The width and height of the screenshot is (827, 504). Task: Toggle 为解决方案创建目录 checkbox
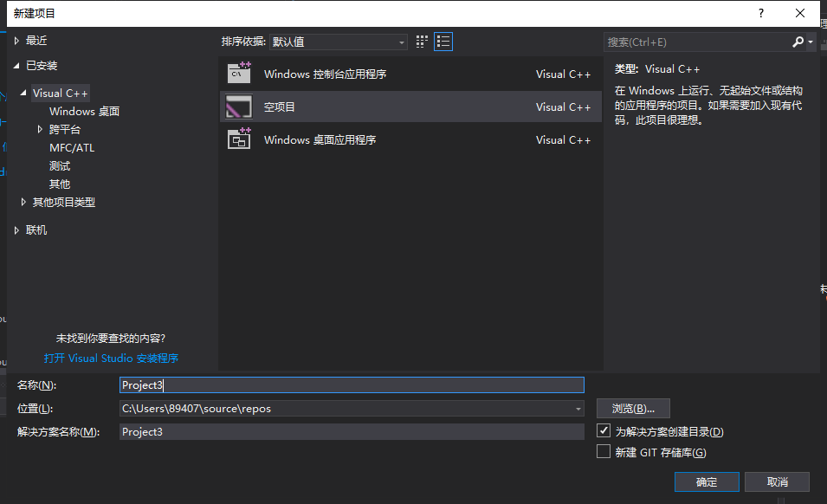pyautogui.click(x=604, y=430)
